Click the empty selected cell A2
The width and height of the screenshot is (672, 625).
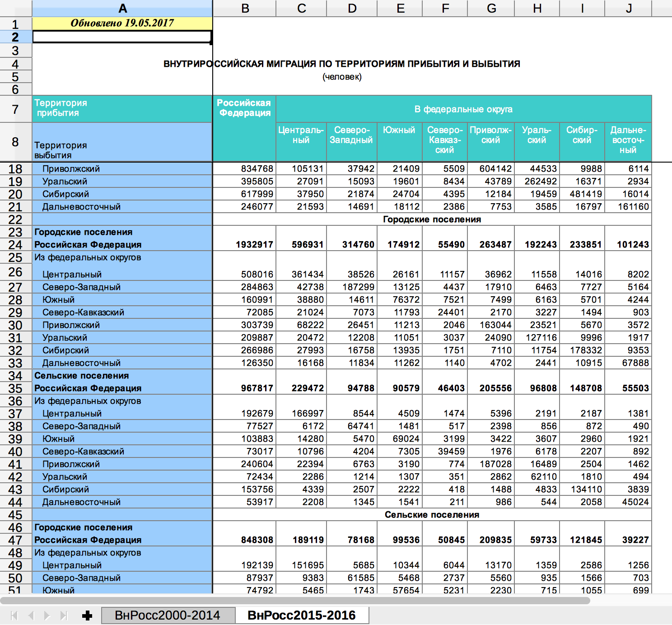pyautogui.click(x=122, y=37)
